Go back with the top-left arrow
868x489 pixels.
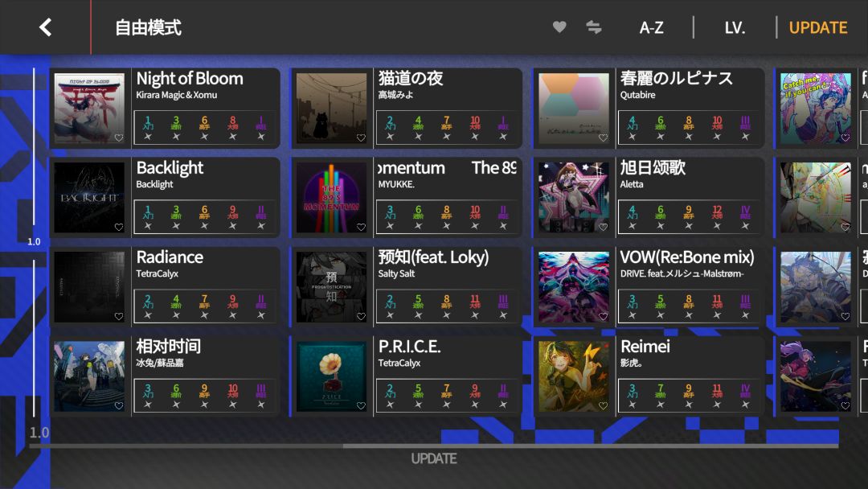[45, 27]
